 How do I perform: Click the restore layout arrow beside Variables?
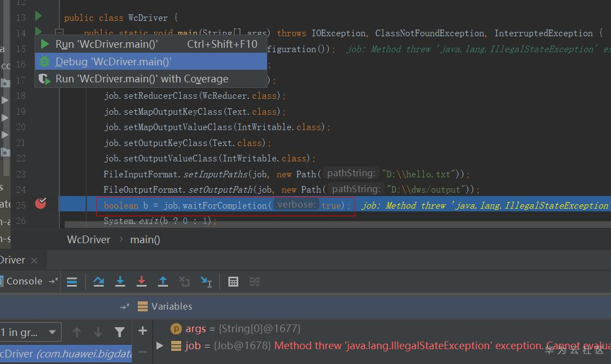[124, 307]
